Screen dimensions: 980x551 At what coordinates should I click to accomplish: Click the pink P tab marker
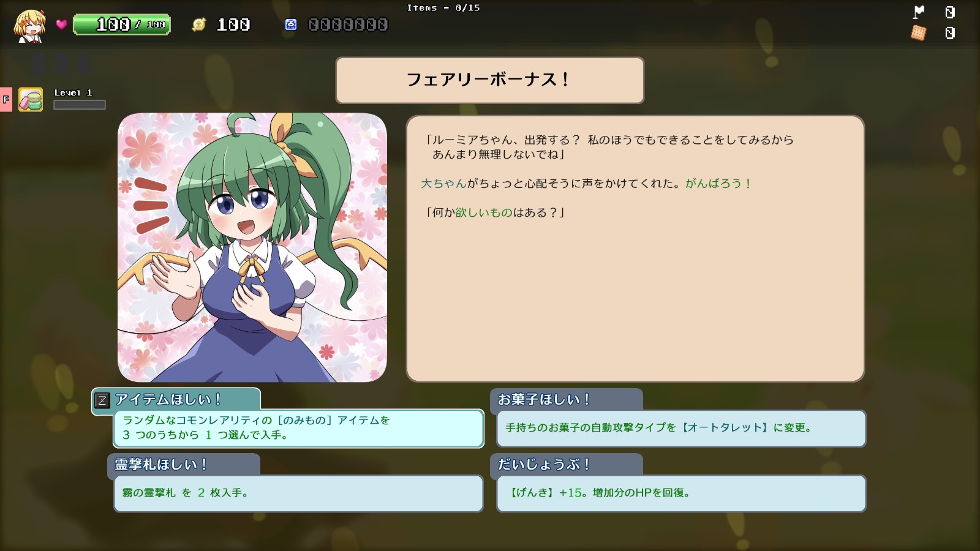6,99
